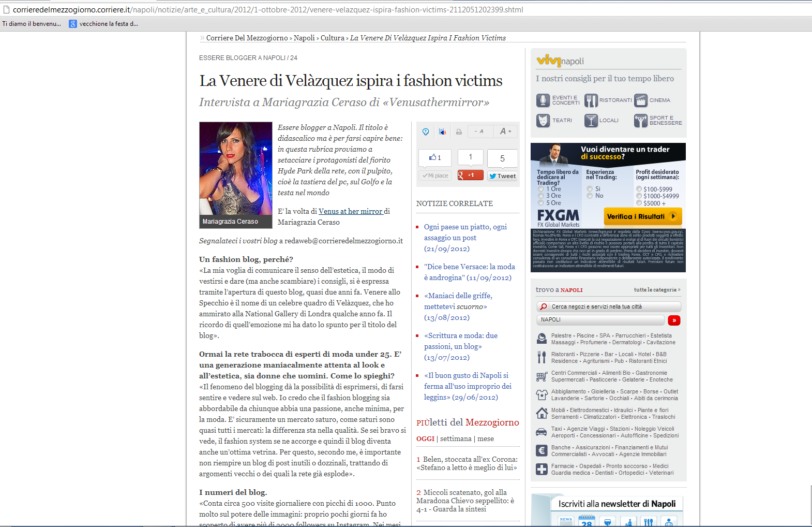Switch most-read list to mese
The width and height of the screenshot is (812, 527).
tap(486, 438)
